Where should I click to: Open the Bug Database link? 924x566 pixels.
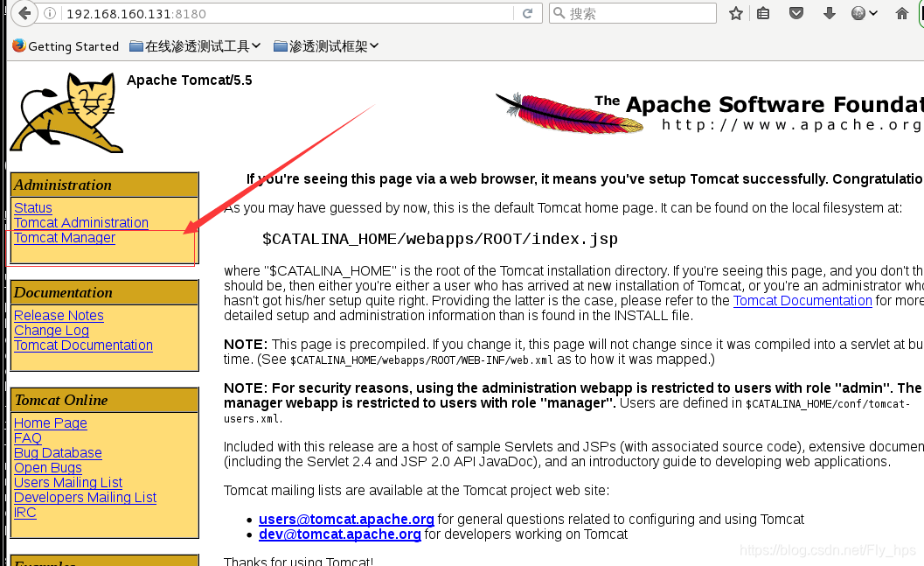pyautogui.click(x=58, y=453)
